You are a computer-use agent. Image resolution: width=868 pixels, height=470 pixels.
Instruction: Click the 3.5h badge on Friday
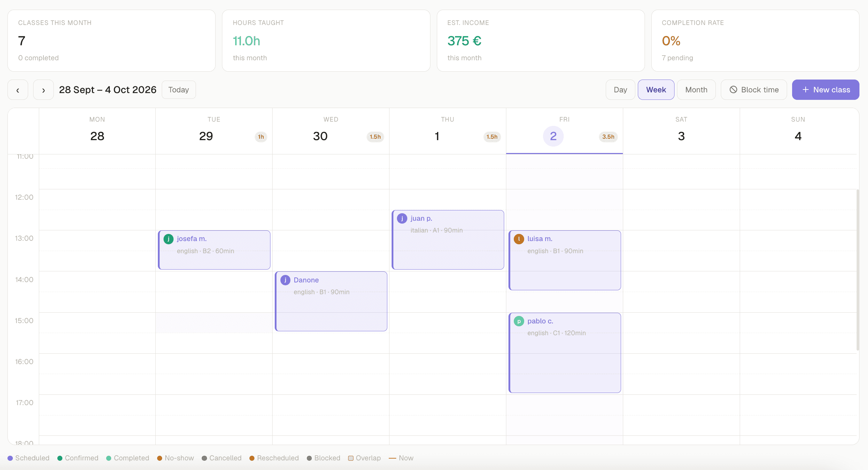(609, 137)
